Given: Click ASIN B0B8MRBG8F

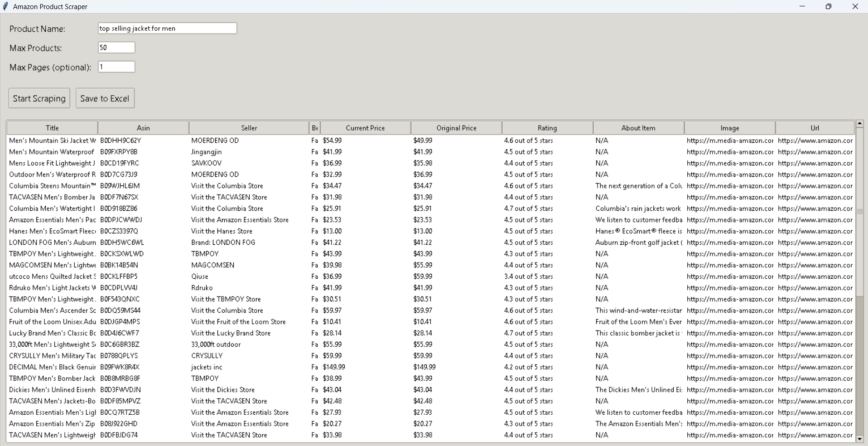Looking at the screenshot, I should (x=120, y=378).
